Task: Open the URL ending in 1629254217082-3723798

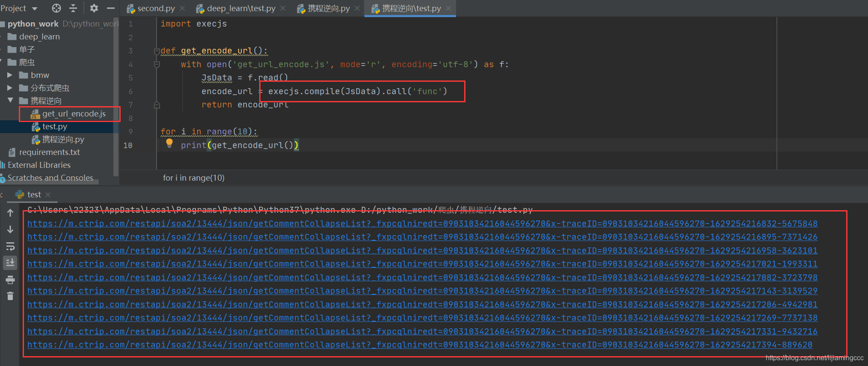Action: point(422,277)
